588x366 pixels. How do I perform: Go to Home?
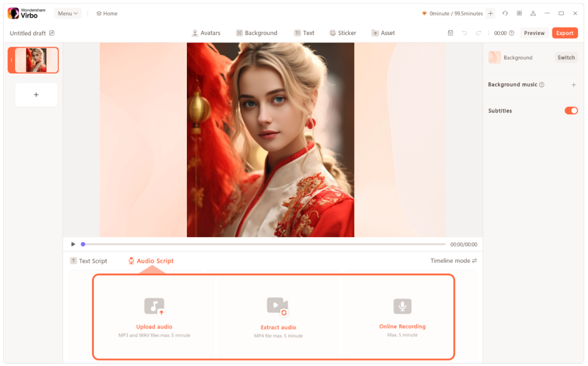pyautogui.click(x=107, y=14)
